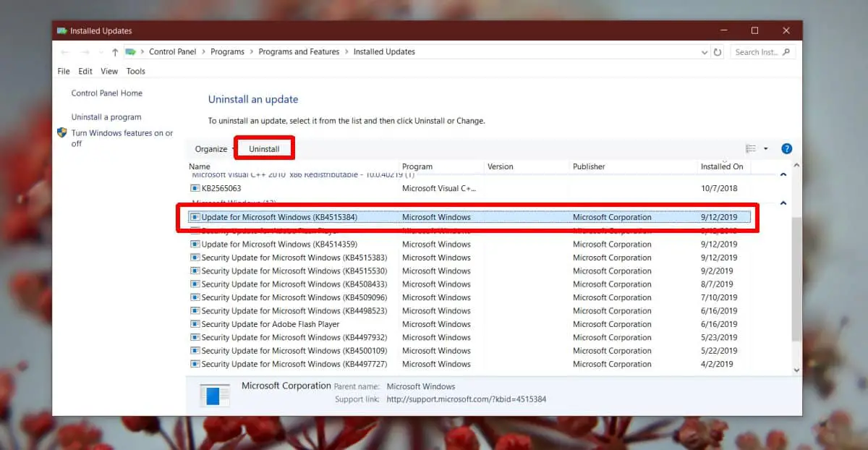Screen dimensions: 868x450
Task: Open the Edit menu
Action: [85, 72]
